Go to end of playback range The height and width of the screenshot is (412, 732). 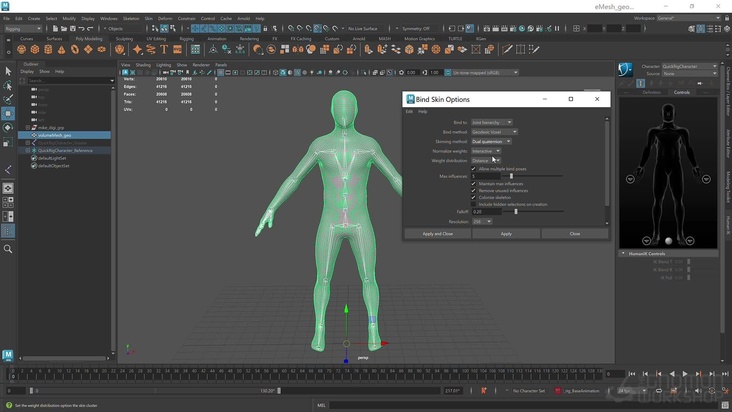(x=725, y=374)
